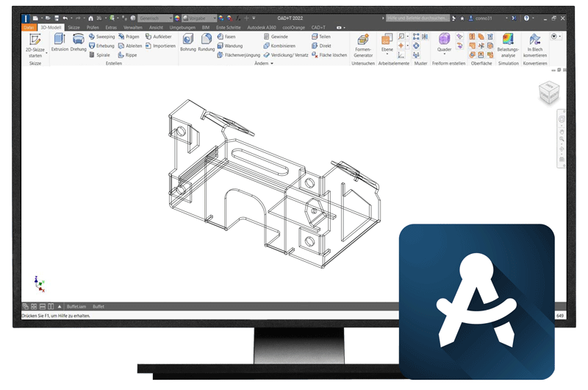
Task: Click the undo arrow in the title bar
Action: pos(65,18)
